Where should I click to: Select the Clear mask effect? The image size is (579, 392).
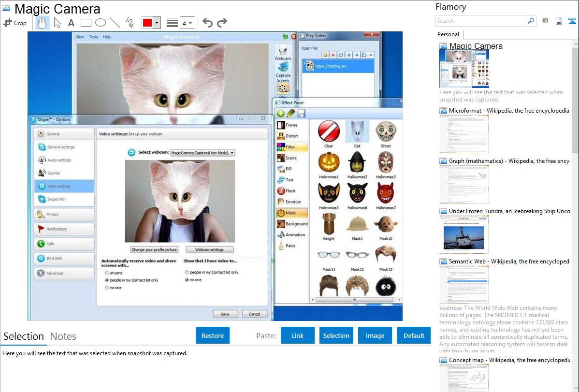tap(329, 134)
